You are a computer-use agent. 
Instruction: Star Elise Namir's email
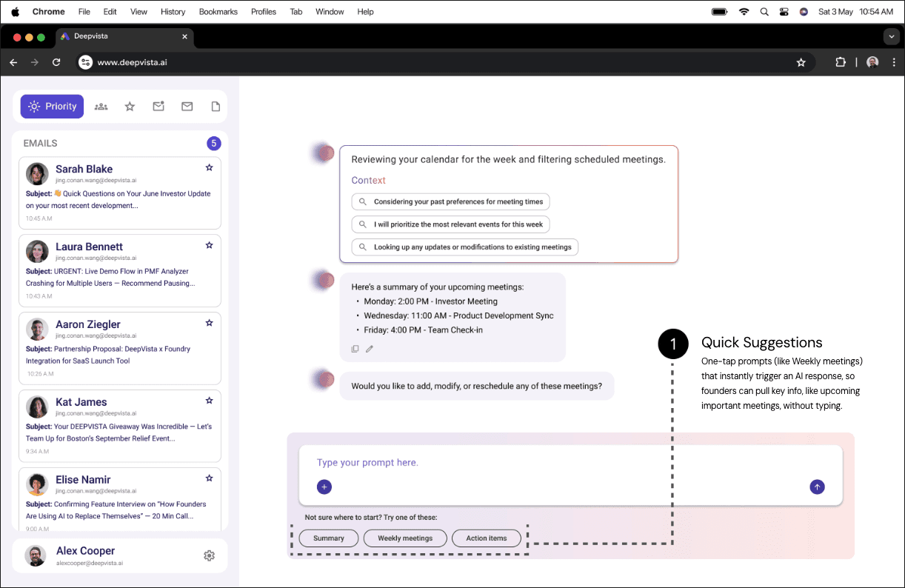(209, 478)
